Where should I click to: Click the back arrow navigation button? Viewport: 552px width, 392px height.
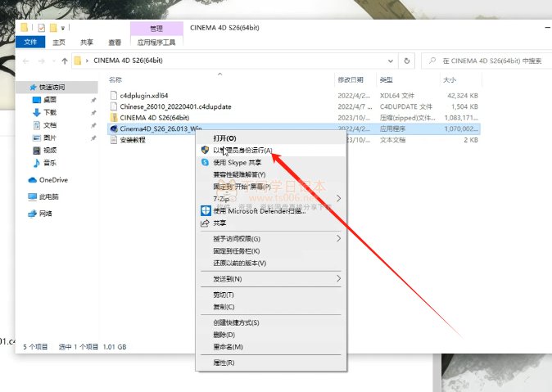point(25,61)
